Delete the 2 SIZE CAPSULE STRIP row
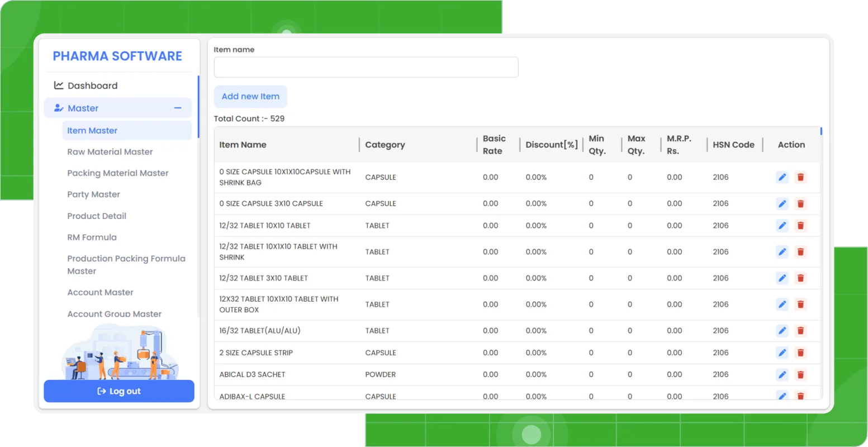Screen dimensions: 868x447 800,353
